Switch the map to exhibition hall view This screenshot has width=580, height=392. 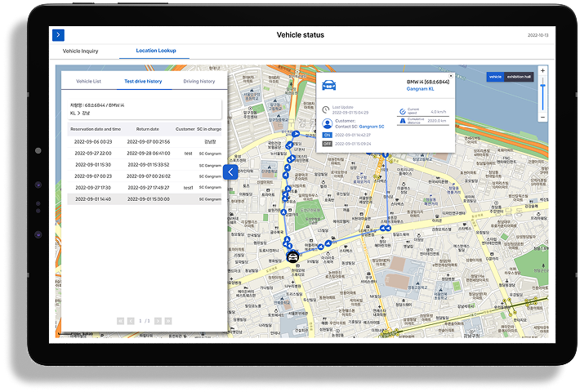(x=519, y=77)
